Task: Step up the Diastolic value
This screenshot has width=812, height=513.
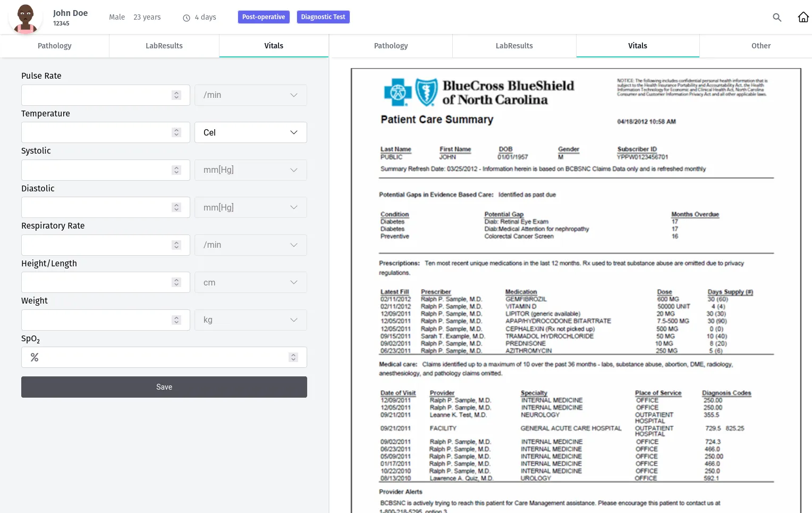Action: pyautogui.click(x=176, y=207)
